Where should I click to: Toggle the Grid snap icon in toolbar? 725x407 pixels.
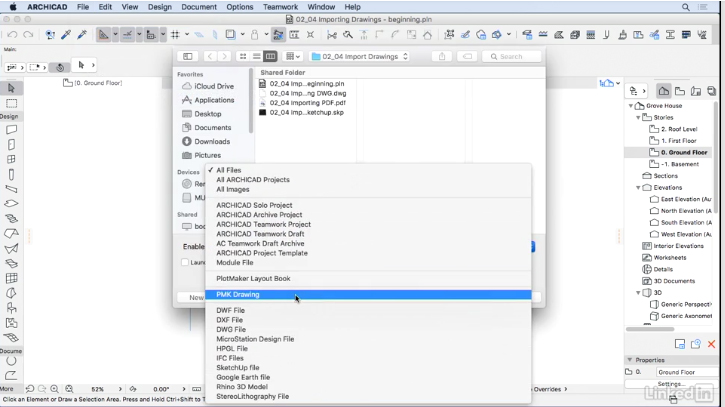[175, 35]
